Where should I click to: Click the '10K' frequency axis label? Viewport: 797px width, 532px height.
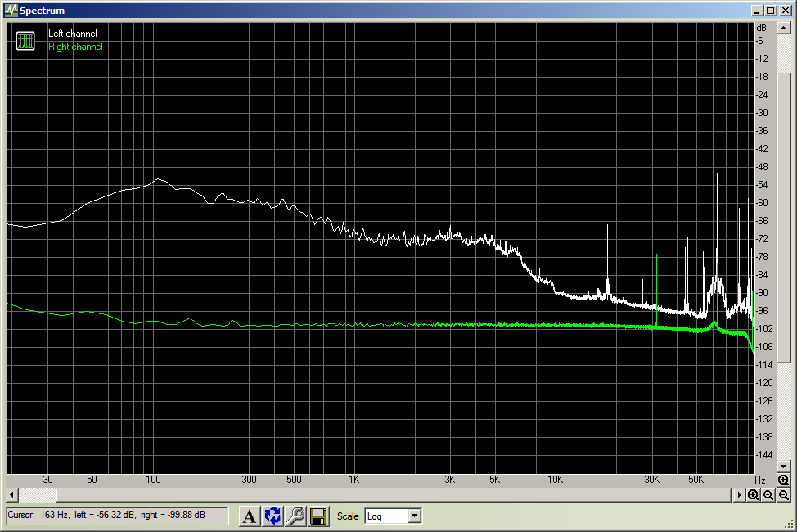555,480
